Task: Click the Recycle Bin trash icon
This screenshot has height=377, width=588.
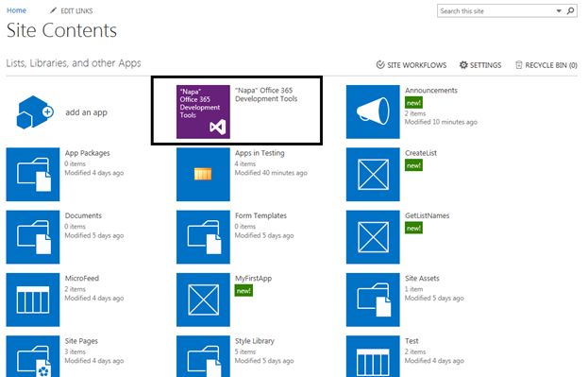Action: click(518, 65)
